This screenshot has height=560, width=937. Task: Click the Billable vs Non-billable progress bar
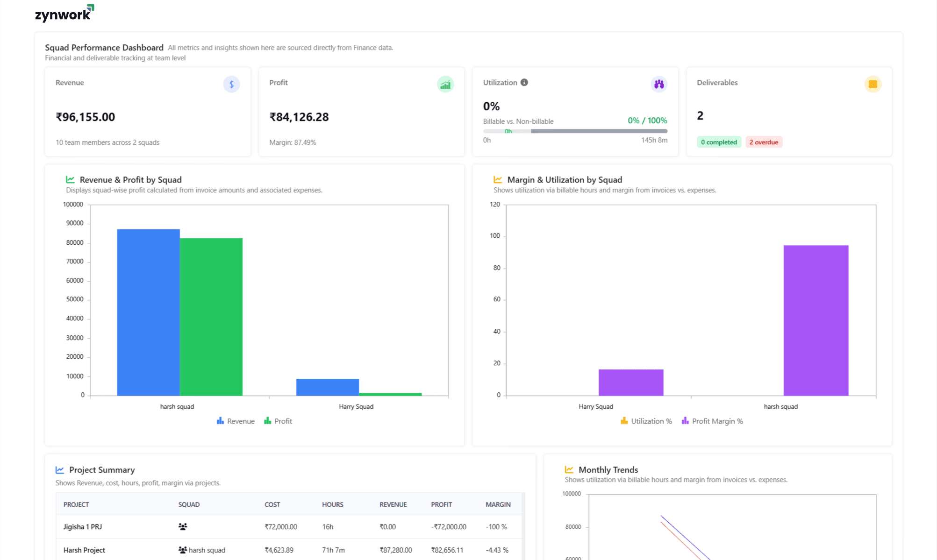tap(575, 131)
